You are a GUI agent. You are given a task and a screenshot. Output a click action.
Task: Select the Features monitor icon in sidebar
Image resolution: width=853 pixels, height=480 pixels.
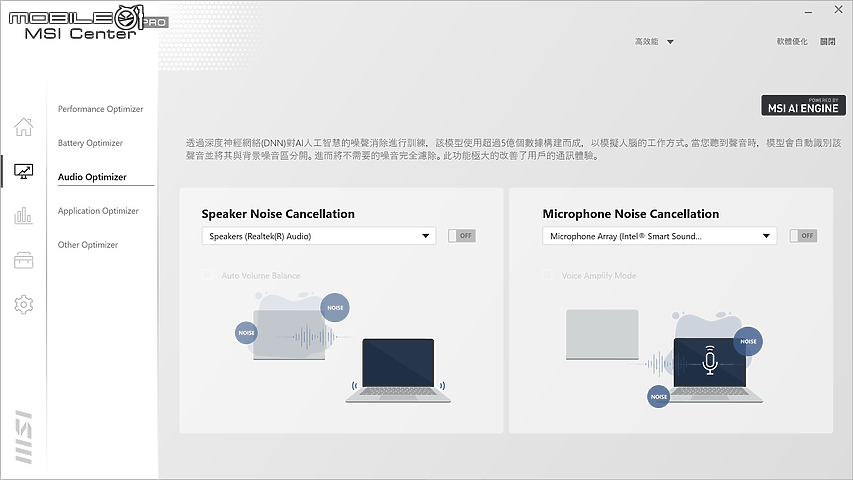[x=23, y=171]
